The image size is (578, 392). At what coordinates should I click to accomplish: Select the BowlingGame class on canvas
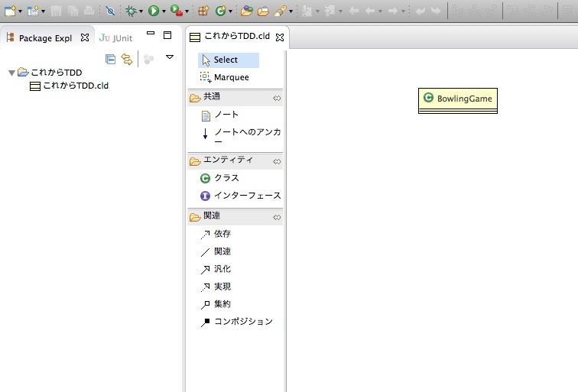(458, 101)
